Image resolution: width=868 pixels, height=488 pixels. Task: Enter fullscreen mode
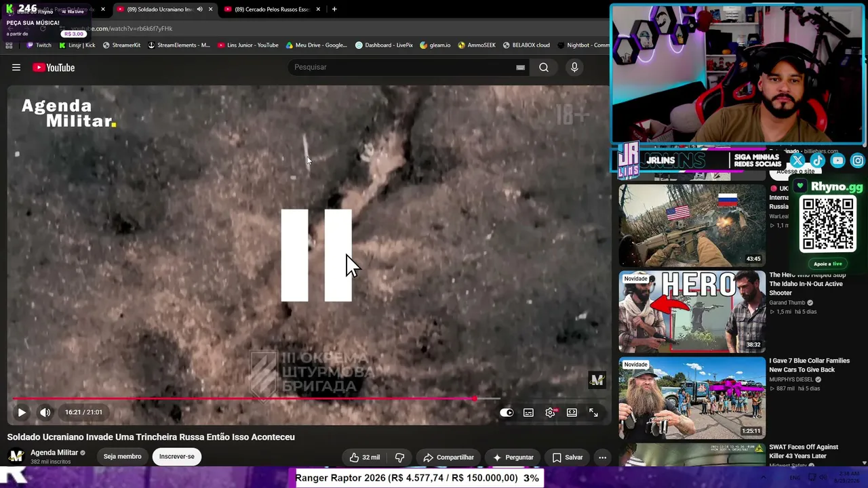point(593,412)
